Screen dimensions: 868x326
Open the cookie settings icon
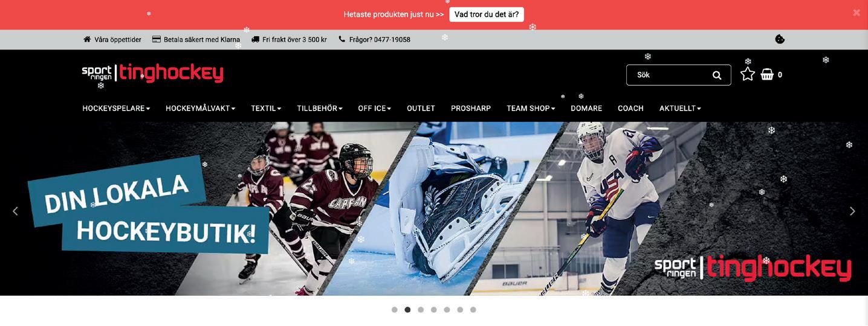click(x=780, y=39)
